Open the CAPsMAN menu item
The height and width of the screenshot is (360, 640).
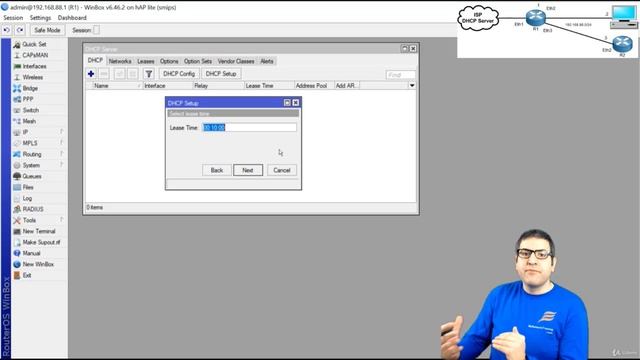pos(35,55)
